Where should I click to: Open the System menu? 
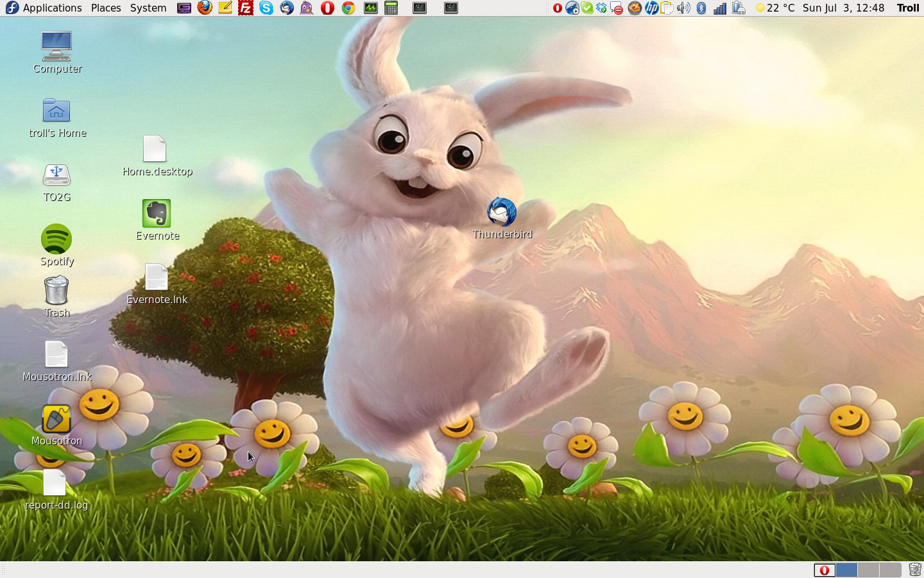148,8
